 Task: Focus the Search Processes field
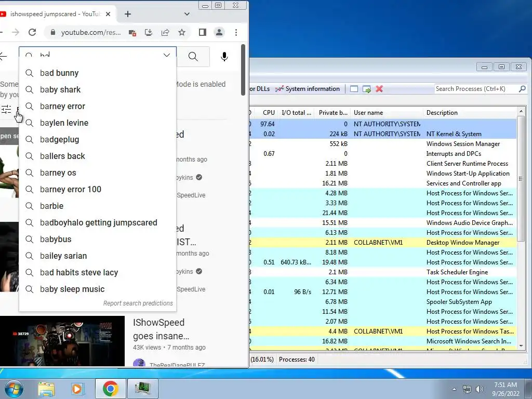476,89
